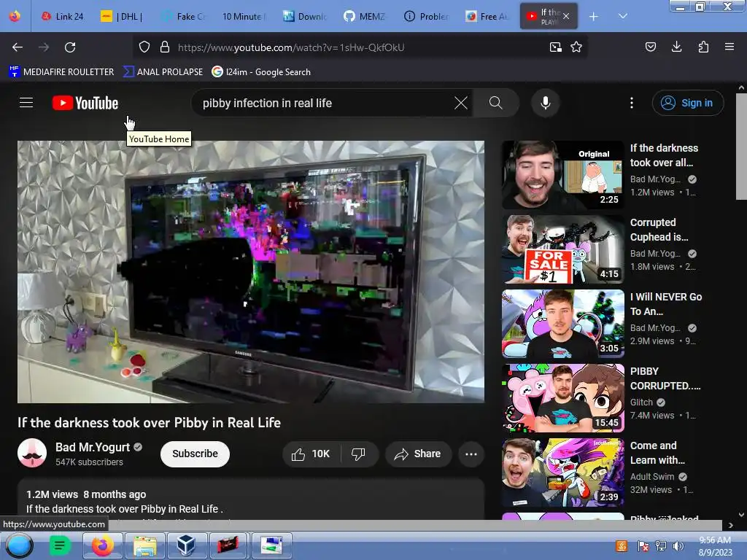
Task: Switch to the DHL tab
Action: pos(122,17)
